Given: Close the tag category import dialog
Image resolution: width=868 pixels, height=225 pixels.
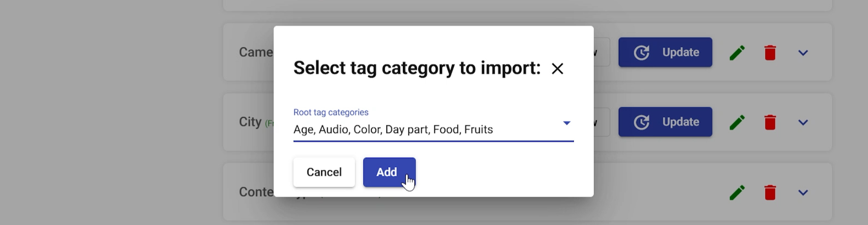Looking at the screenshot, I should (557, 69).
